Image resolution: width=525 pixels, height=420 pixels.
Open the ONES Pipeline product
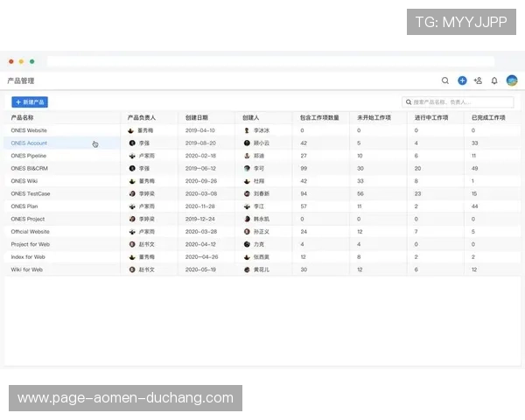click(29, 156)
